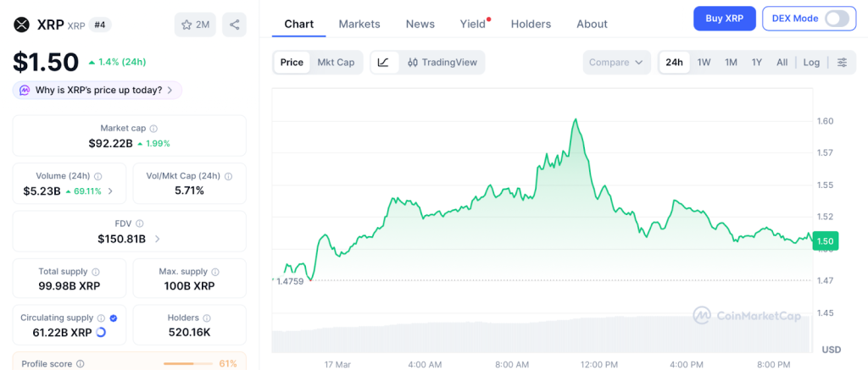Click the Buy XRP button
The width and height of the screenshot is (868, 370).
coord(724,19)
